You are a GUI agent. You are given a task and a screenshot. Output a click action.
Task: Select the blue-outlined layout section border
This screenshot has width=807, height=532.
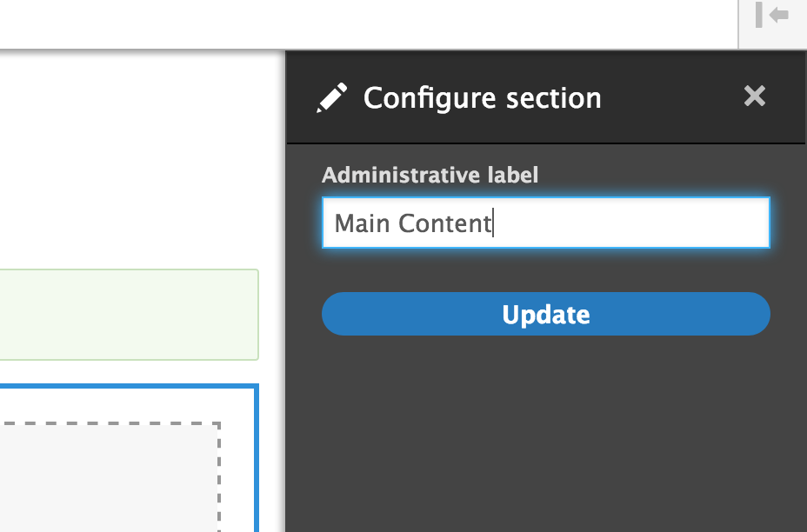(x=256, y=452)
